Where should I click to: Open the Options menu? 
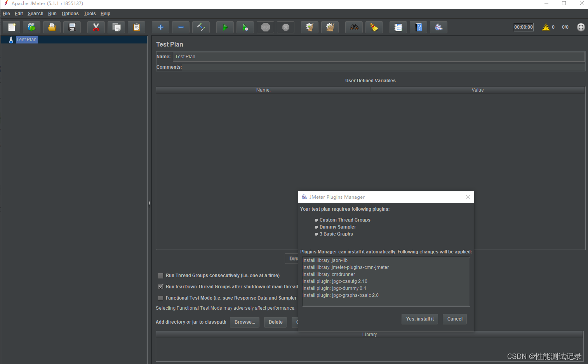(70, 13)
